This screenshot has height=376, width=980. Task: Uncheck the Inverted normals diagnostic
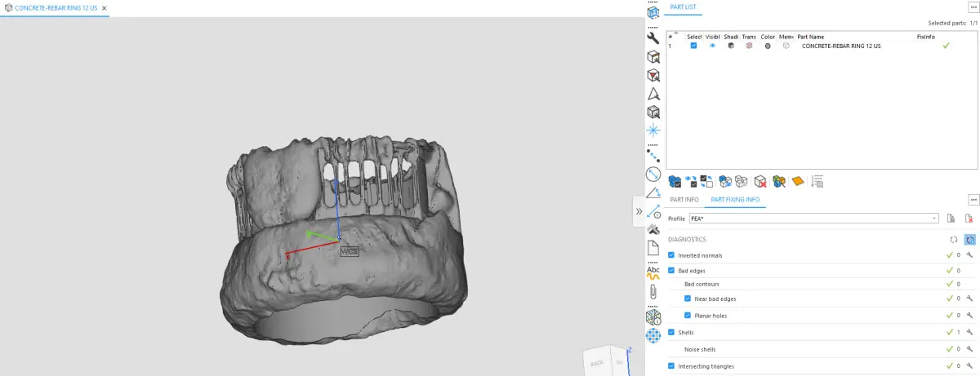(x=672, y=255)
